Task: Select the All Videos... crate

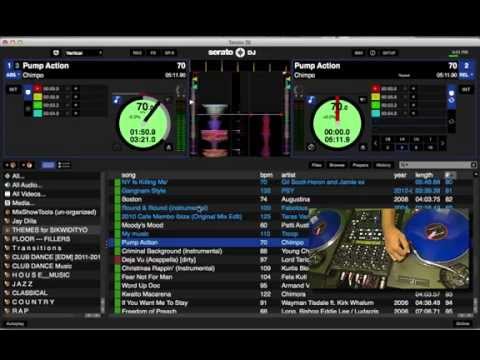Action: pyautogui.click(x=52, y=194)
